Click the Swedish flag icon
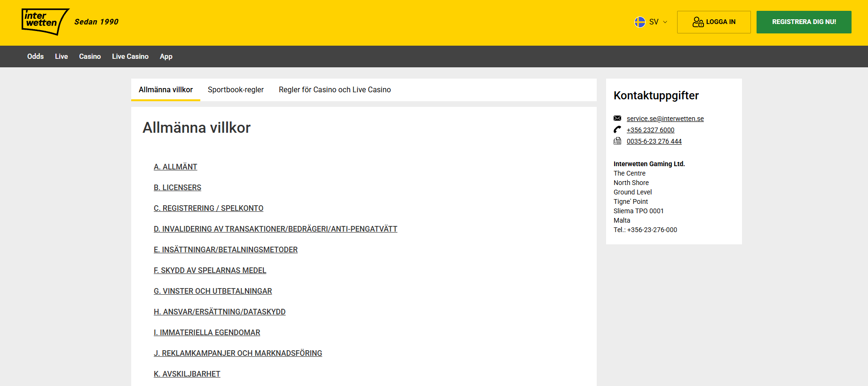 639,22
